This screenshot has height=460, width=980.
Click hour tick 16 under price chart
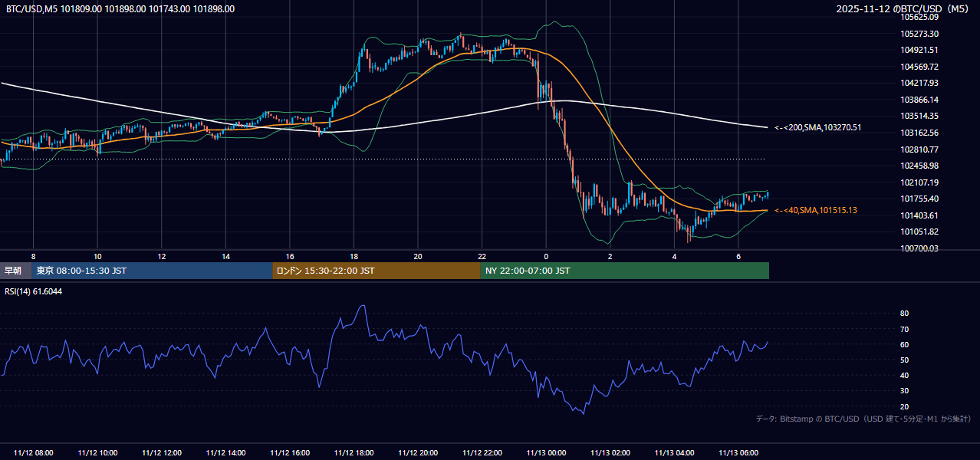point(290,256)
